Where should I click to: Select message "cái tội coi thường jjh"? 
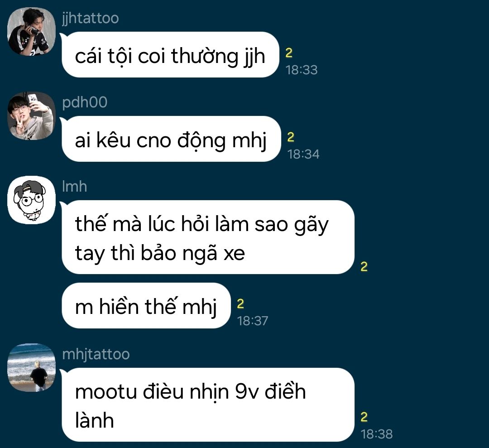coord(170,55)
